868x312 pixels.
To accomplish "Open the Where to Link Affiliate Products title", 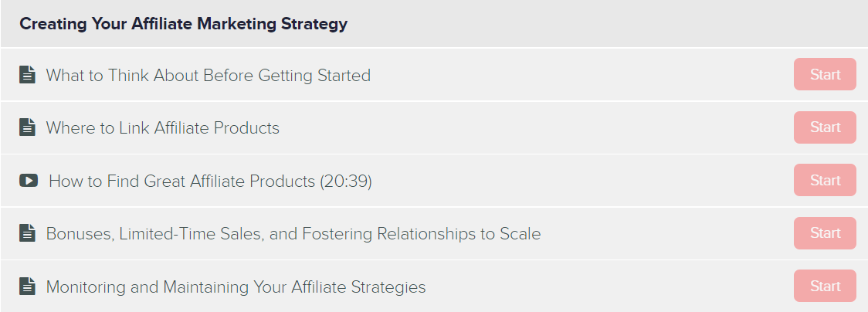I will (x=163, y=127).
